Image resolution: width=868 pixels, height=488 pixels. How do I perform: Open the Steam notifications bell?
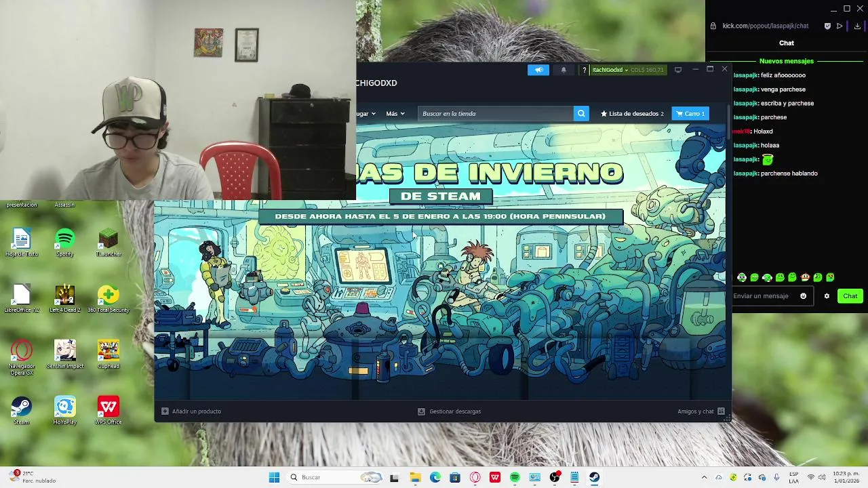click(564, 70)
